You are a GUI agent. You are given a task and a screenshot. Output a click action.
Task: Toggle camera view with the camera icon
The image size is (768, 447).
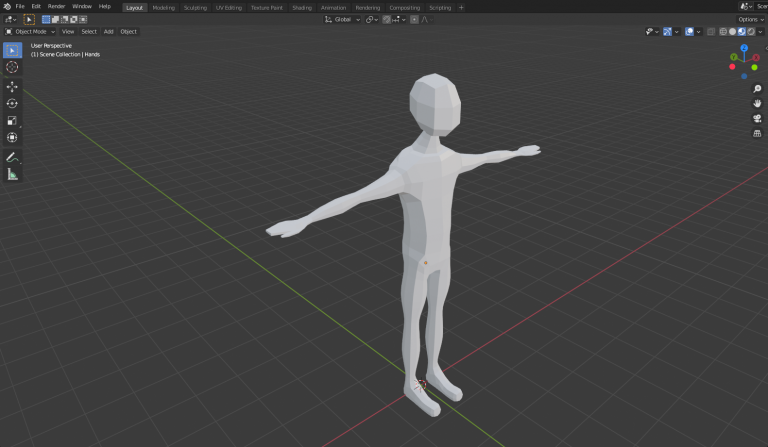coord(757,118)
